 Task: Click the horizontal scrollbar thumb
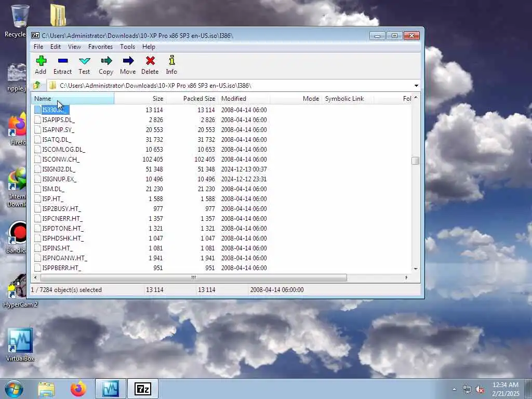pos(193,277)
